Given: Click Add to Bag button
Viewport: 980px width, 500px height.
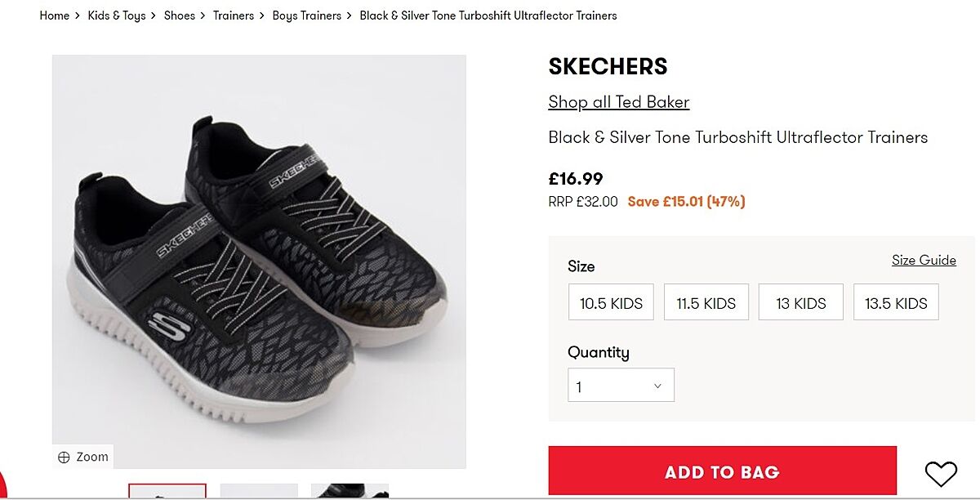Looking at the screenshot, I should [x=722, y=471].
